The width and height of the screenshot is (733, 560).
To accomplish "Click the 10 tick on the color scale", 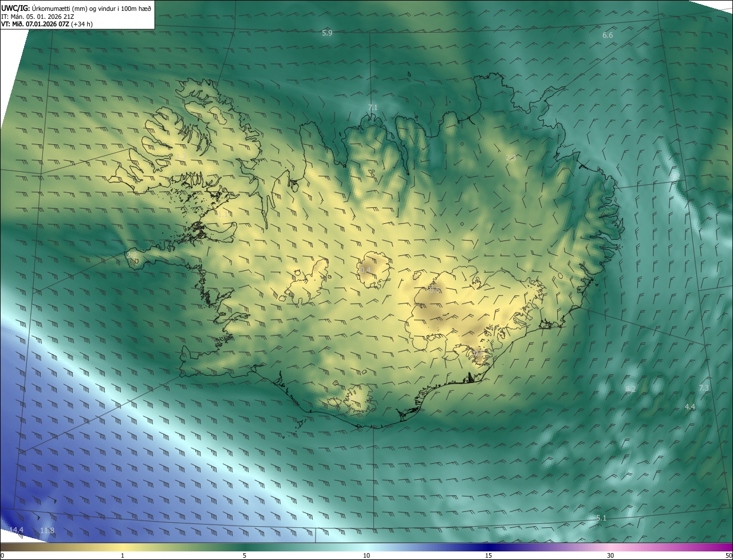I will pos(366,556).
